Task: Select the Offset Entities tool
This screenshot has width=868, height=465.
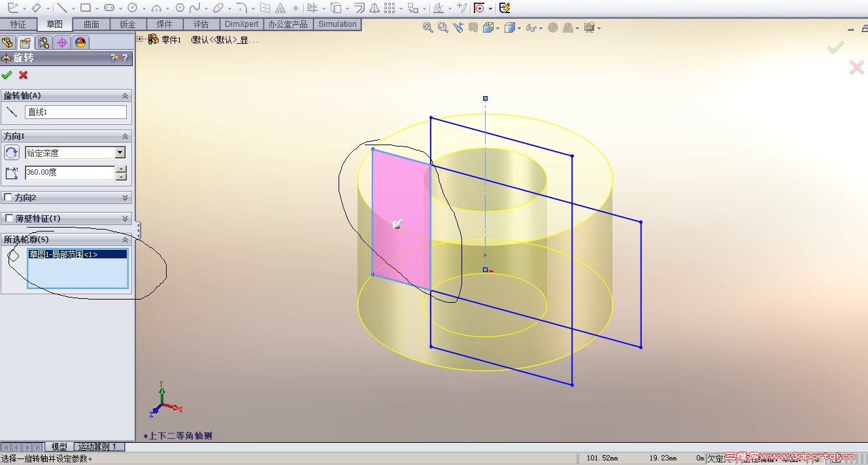Action: 359,8
